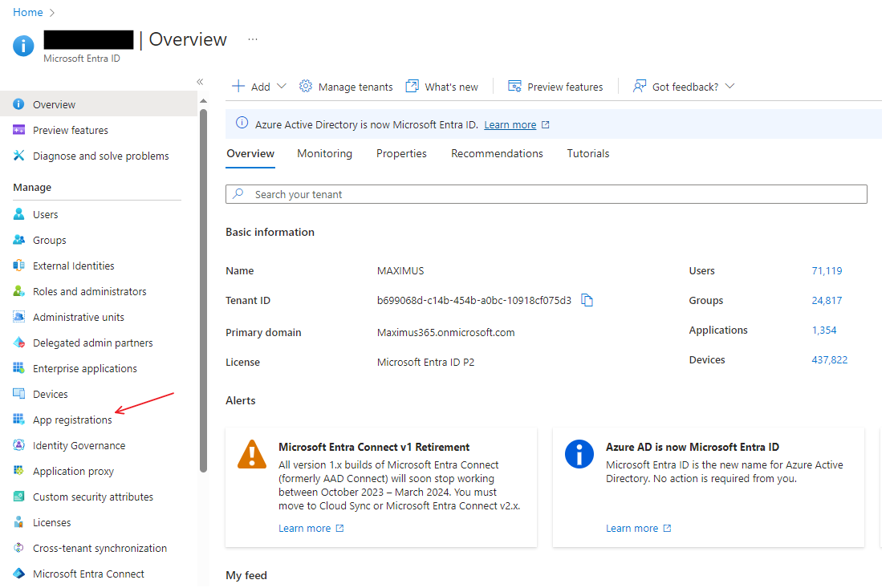The image size is (894, 588).
Task: Open the ellipsis more options menu
Action: click(x=253, y=39)
